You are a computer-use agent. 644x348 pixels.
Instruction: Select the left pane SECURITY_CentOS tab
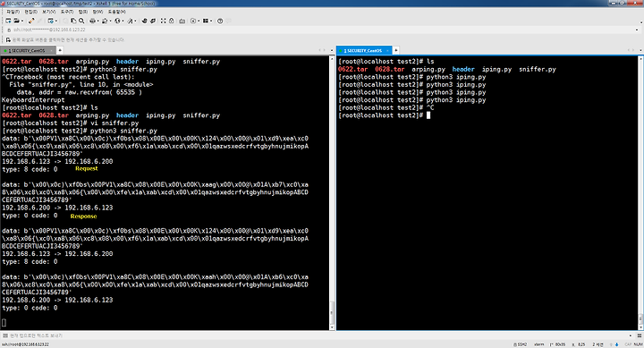pyautogui.click(x=27, y=50)
